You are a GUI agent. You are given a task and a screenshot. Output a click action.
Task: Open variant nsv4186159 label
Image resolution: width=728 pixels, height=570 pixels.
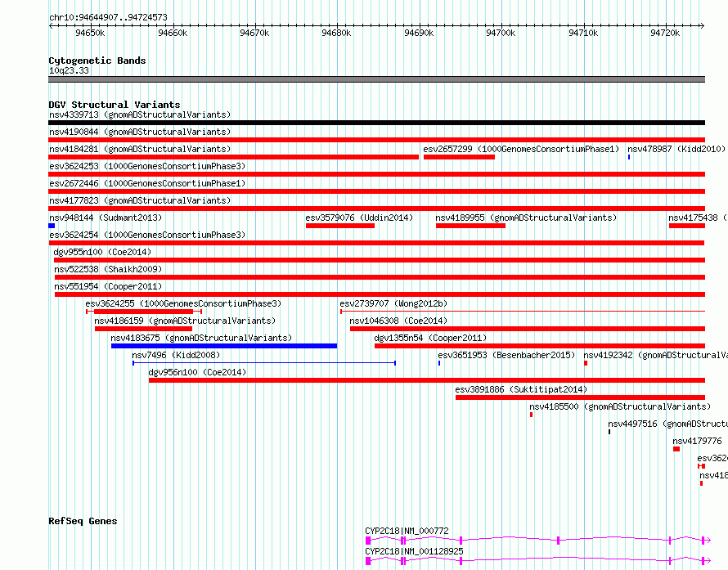click(185, 321)
